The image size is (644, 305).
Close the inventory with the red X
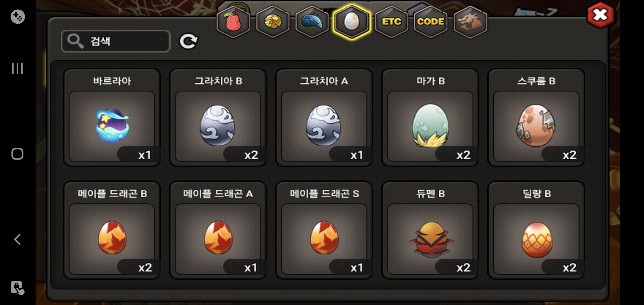pyautogui.click(x=600, y=15)
